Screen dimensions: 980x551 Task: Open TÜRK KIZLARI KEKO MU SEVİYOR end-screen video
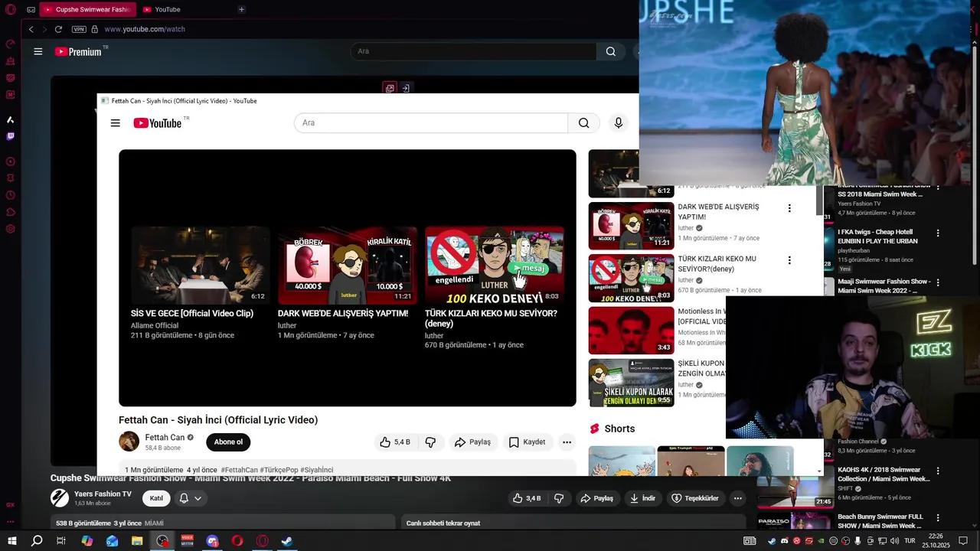[x=494, y=288]
